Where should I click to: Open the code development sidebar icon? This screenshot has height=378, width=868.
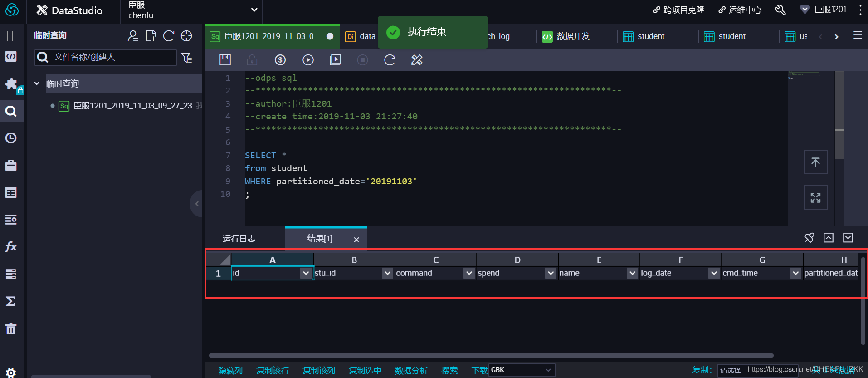coord(11,56)
